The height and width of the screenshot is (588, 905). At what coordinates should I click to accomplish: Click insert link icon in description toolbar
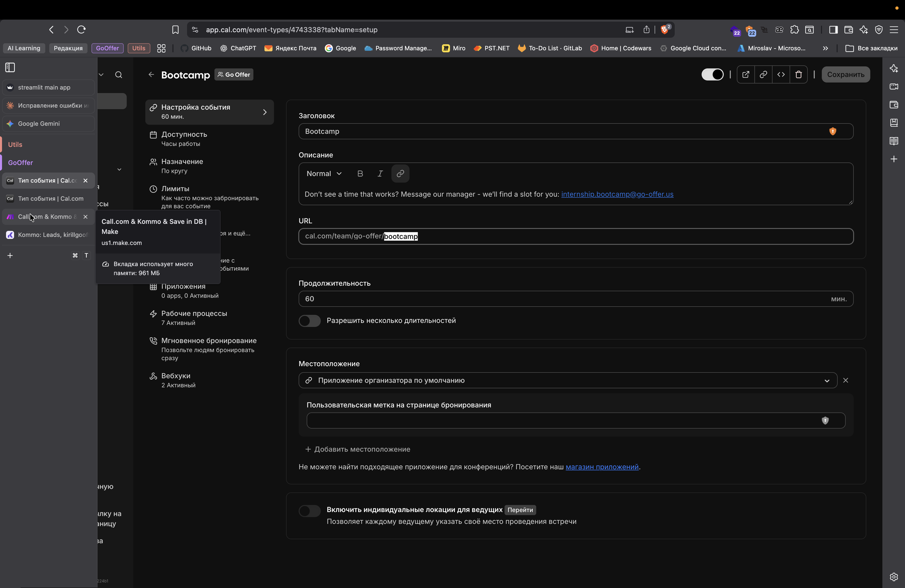point(400,174)
